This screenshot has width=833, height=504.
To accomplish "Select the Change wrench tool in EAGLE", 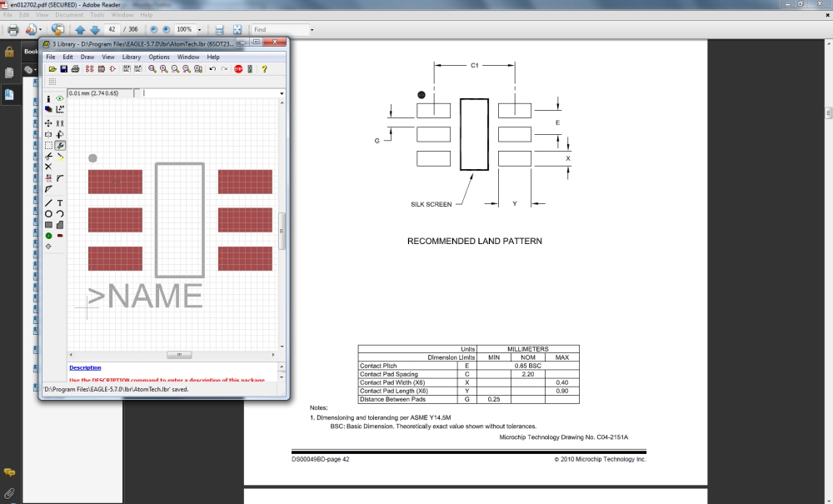I will point(60,146).
